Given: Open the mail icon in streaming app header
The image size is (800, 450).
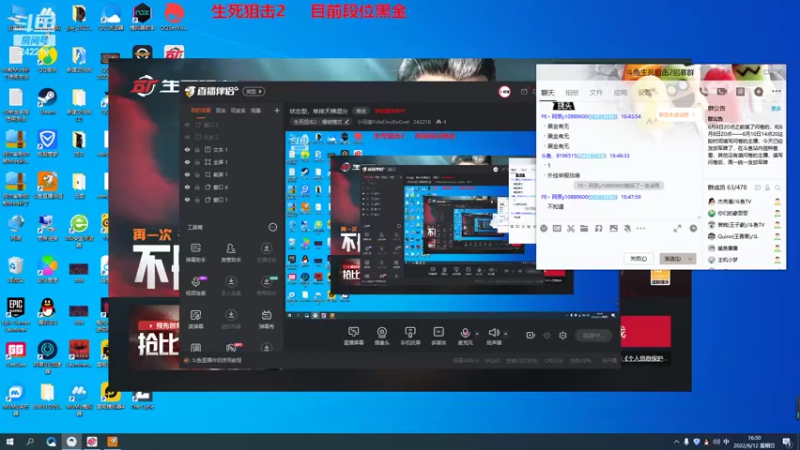Looking at the screenshot, I should point(524,92).
